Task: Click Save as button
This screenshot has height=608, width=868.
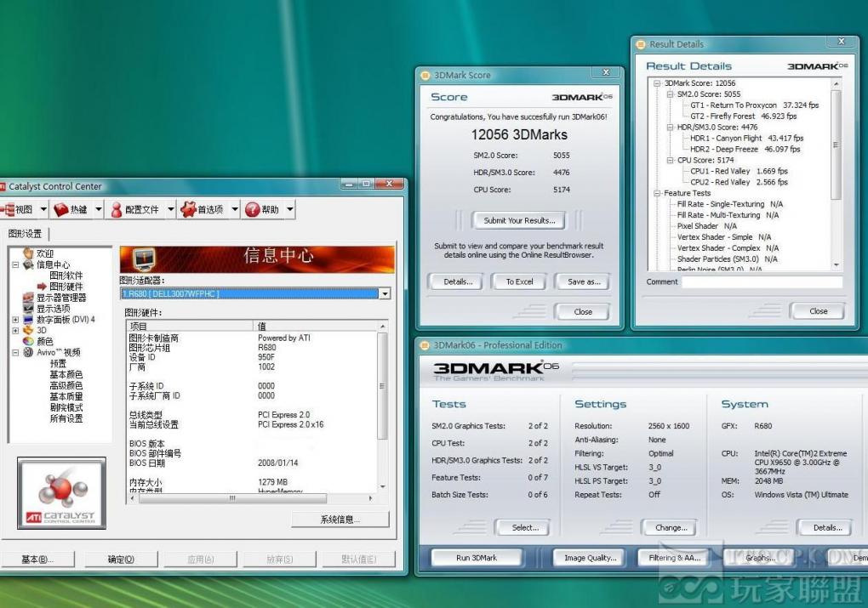Action: point(584,281)
